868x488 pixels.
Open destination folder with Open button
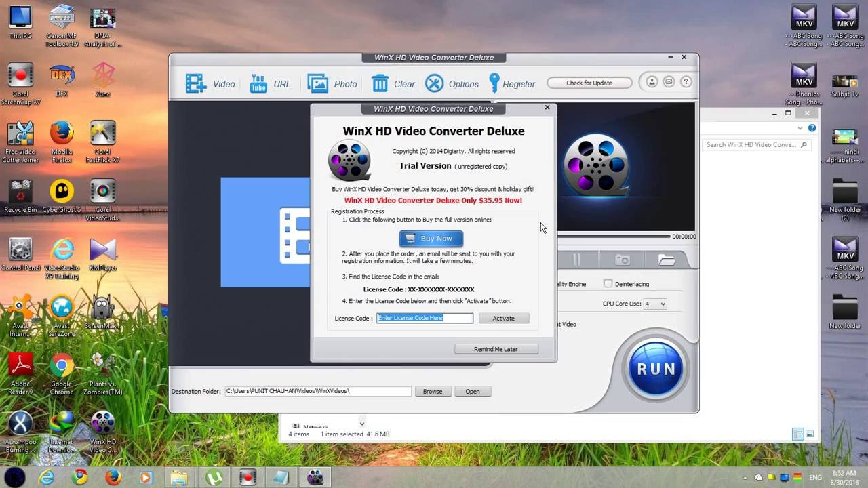click(473, 391)
